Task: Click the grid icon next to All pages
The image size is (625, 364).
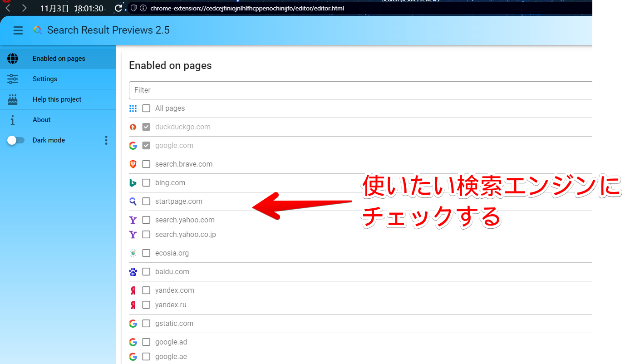Action: (133, 108)
